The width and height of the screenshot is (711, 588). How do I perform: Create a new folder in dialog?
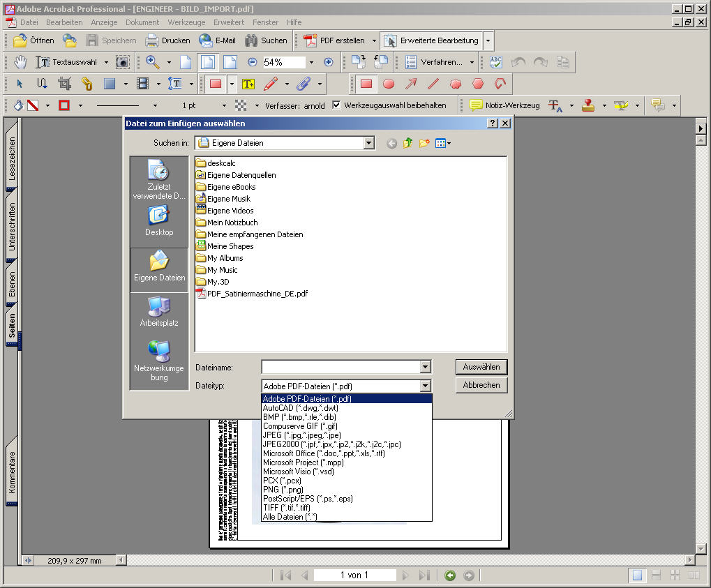click(424, 143)
